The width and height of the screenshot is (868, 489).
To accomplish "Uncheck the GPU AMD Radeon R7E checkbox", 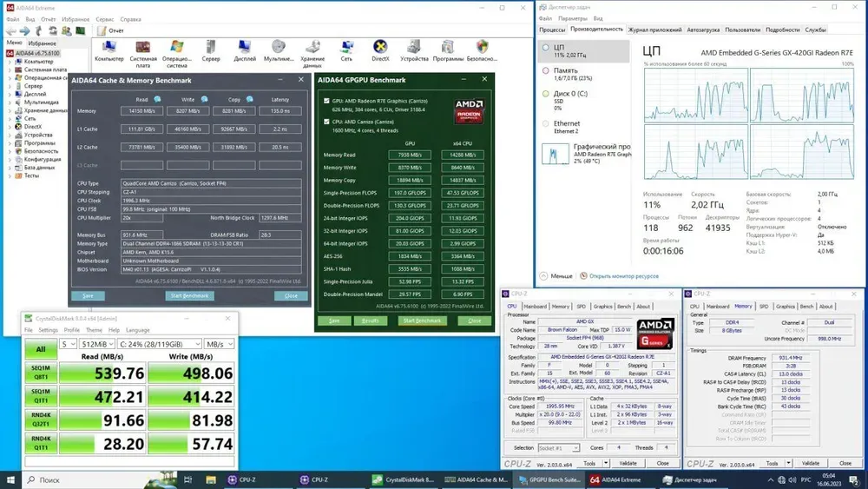I will pos(326,100).
